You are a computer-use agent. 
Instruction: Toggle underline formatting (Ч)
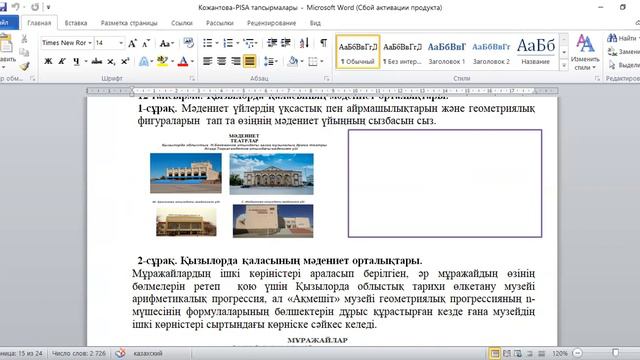pos(76,61)
